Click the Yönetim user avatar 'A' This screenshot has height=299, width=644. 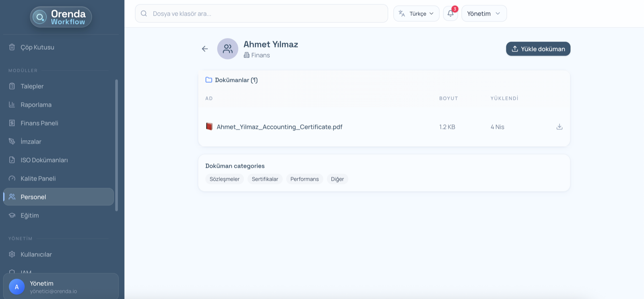click(17, 287)
